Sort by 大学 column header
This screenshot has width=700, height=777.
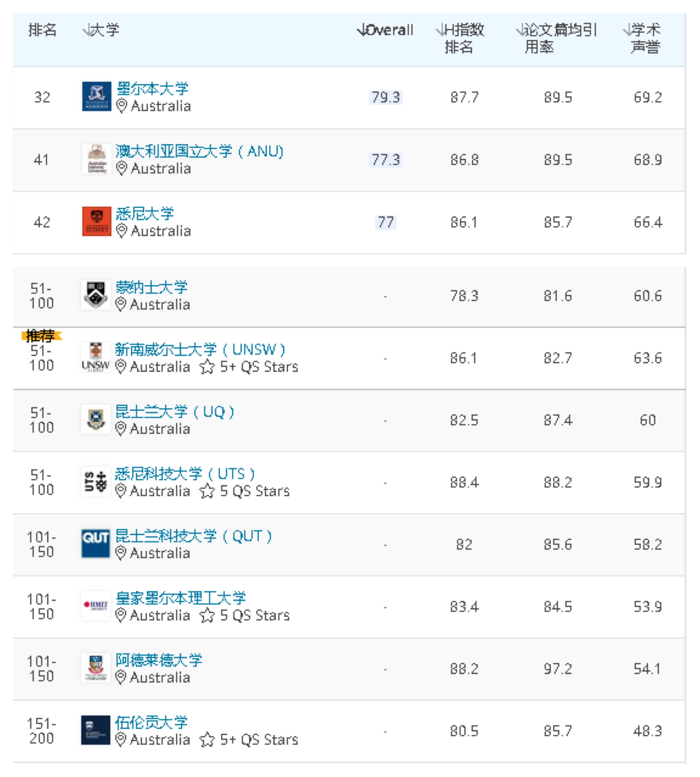(x=101, y=30)
